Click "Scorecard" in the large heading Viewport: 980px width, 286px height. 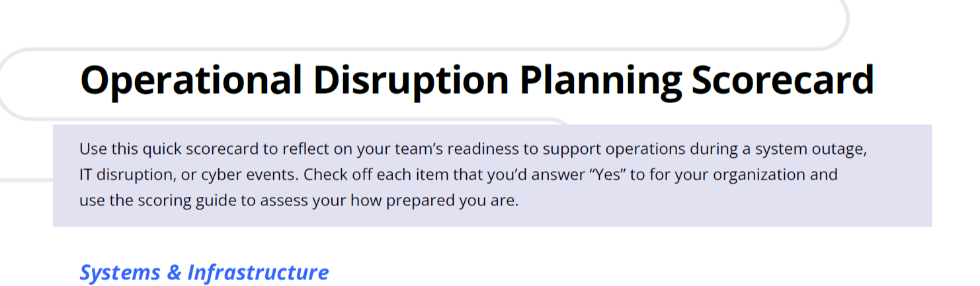[x=782, y=81]
